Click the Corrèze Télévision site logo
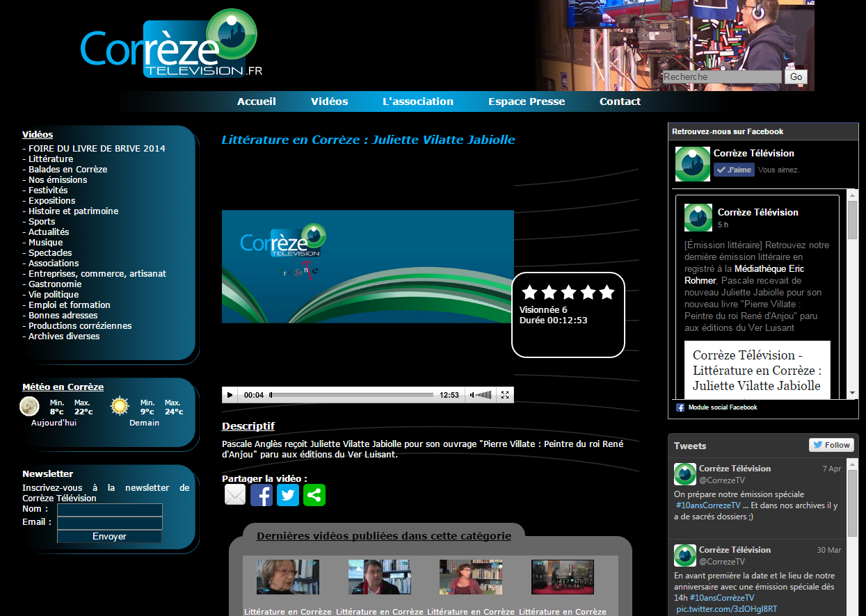This screenshot has height=616, width=866. coord(171,45)
